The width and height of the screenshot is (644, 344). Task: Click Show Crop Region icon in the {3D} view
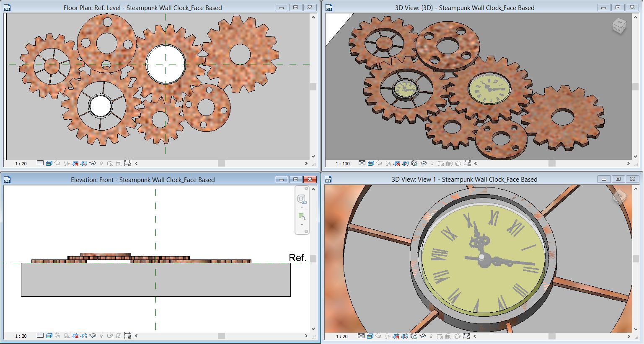(x=405, y=164)
